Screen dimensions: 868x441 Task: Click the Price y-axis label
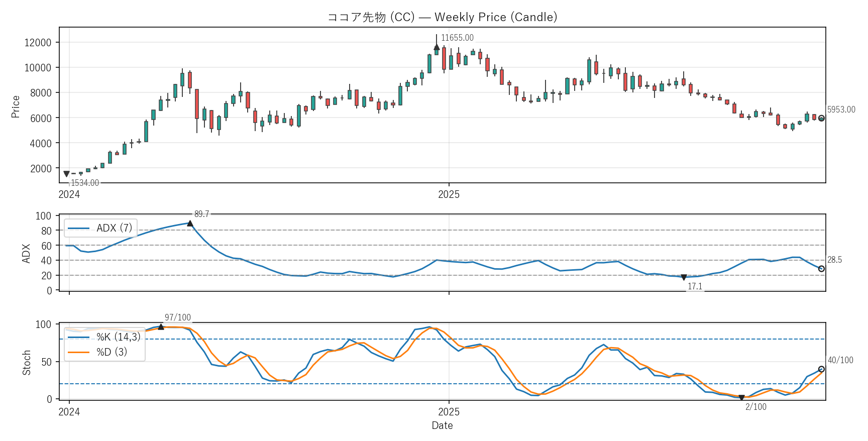coord(16,106)
